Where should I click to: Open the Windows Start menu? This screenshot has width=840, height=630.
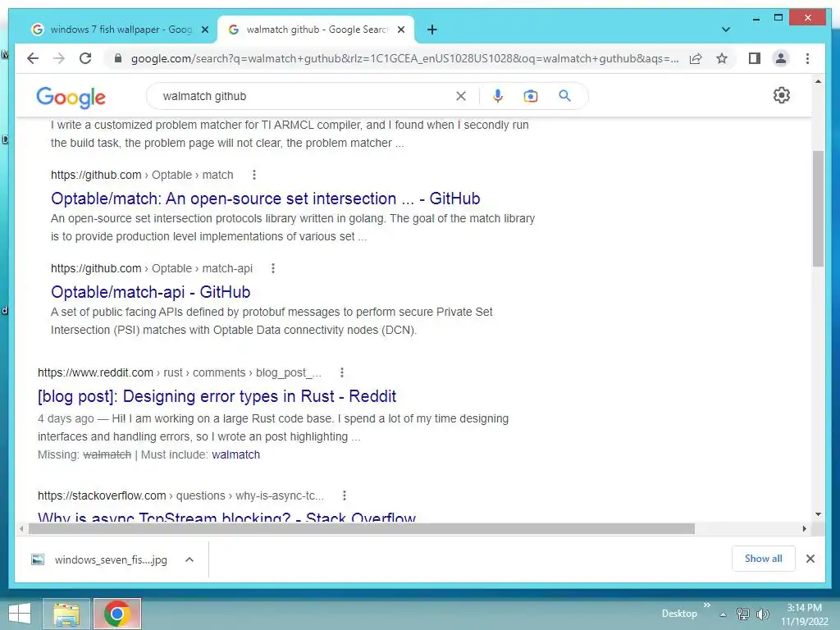click(x=20, y=614)
